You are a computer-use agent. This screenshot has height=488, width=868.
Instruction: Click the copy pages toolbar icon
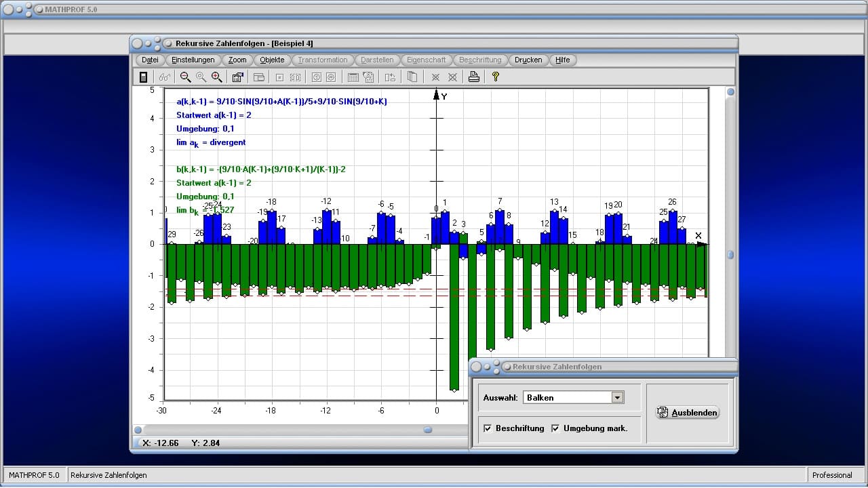coord(412,77)
